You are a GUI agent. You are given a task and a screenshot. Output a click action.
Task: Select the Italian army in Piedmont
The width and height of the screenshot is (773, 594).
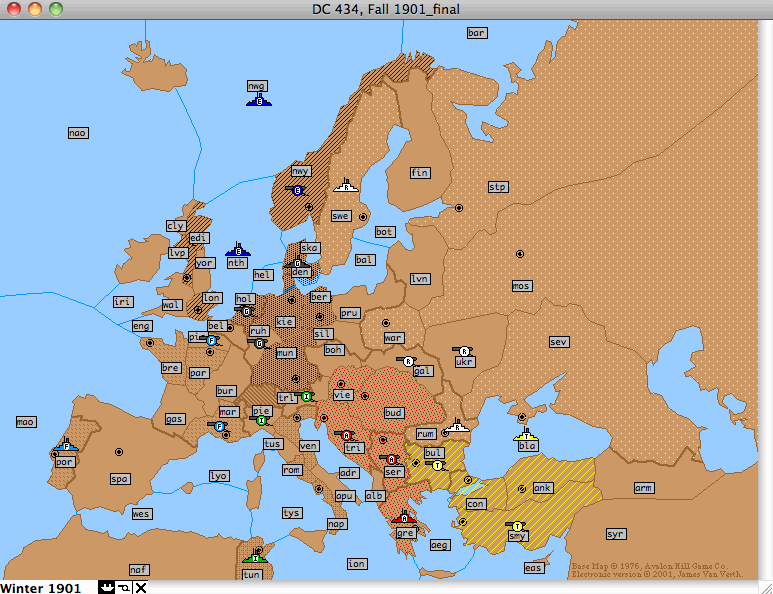[261, 420]
